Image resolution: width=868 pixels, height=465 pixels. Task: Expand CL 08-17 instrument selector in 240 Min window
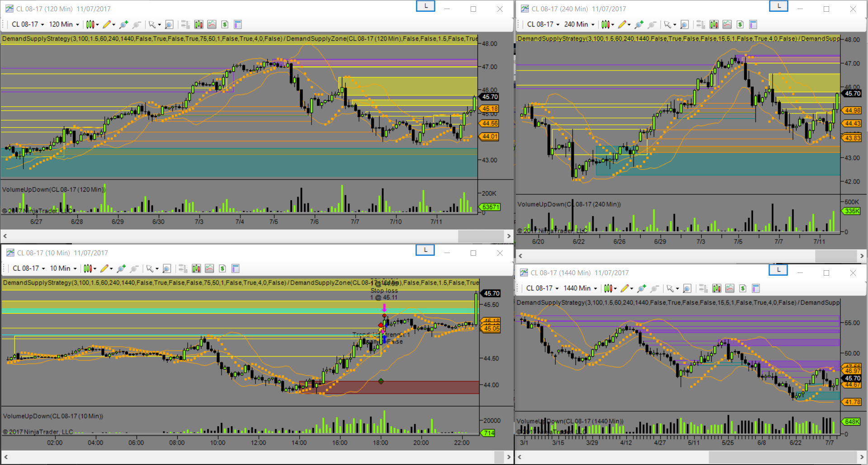coord(543,24)
